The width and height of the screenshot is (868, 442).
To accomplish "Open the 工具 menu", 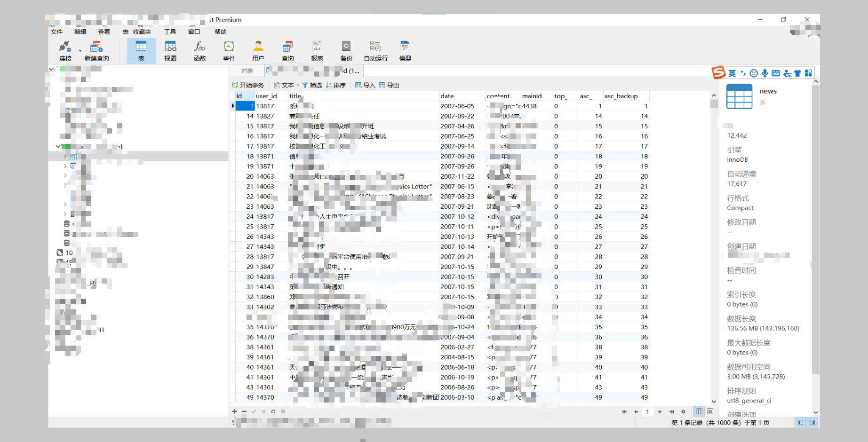I will (170, 32).
